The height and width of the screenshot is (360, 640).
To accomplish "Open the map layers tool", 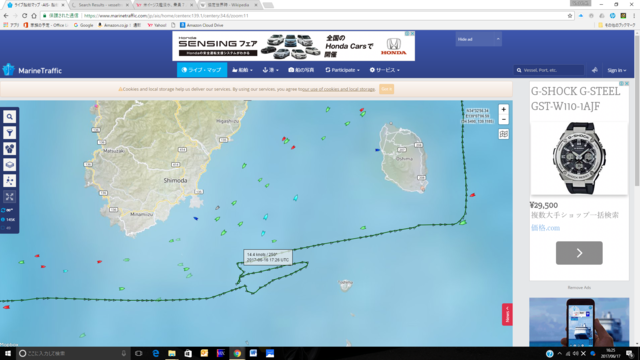I will point(9,164).
